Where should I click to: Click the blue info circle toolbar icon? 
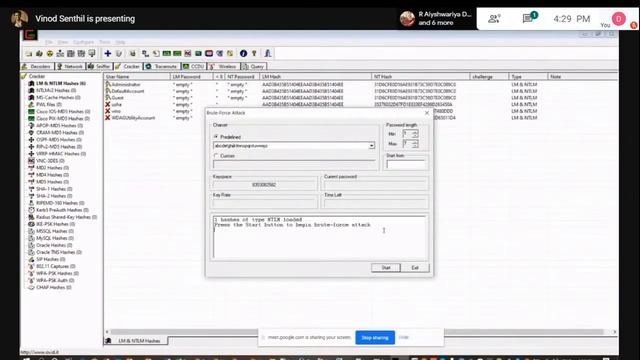(x=243, y=53)
